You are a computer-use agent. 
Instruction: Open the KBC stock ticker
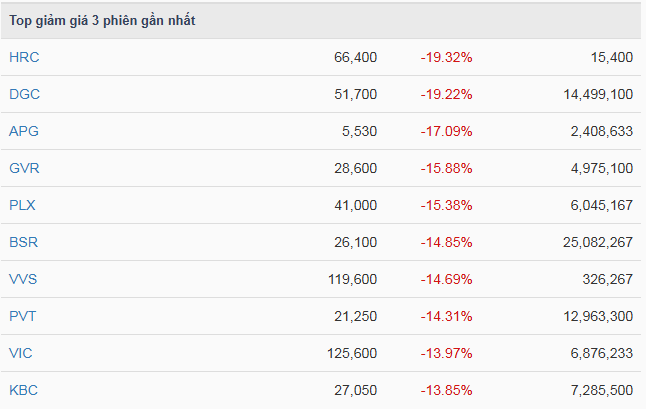tap(24, 390)
